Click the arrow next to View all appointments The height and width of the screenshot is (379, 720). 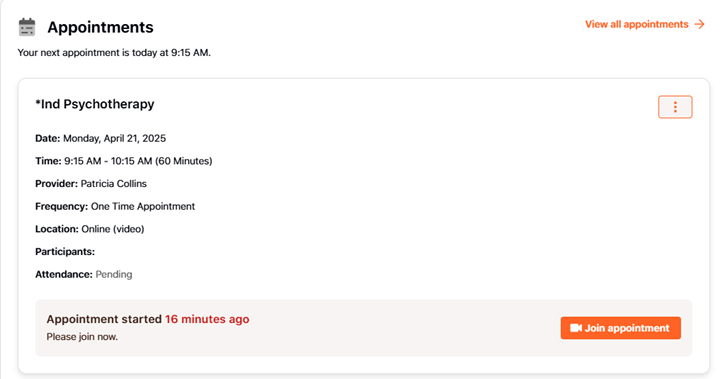tap(699, 24)
